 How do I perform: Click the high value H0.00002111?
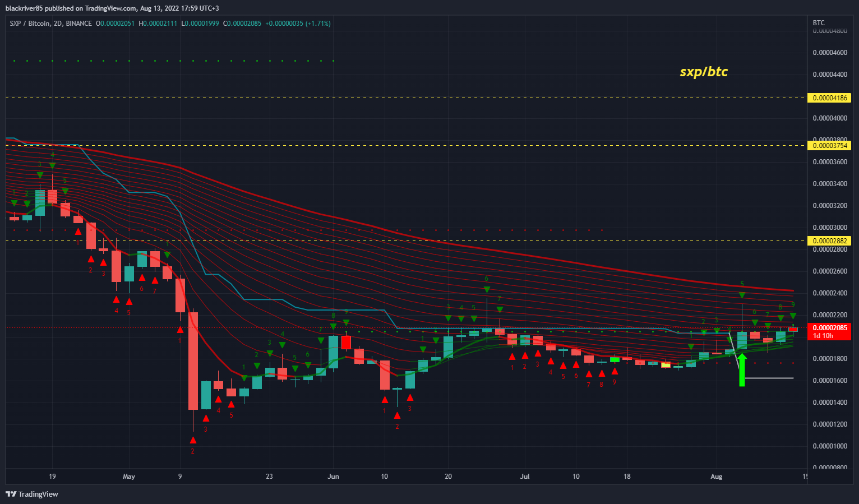click(158, 24)
